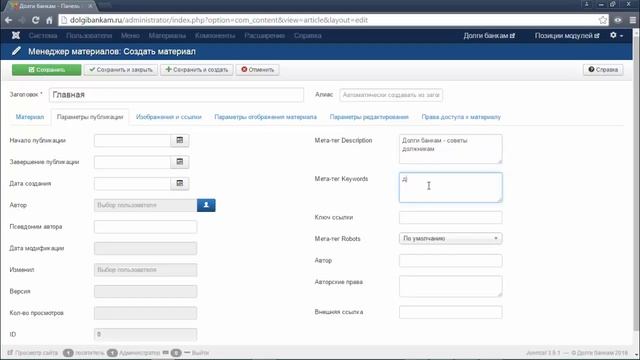Open Расширения menu
The image size is (640, 360).
click(264, 36)
